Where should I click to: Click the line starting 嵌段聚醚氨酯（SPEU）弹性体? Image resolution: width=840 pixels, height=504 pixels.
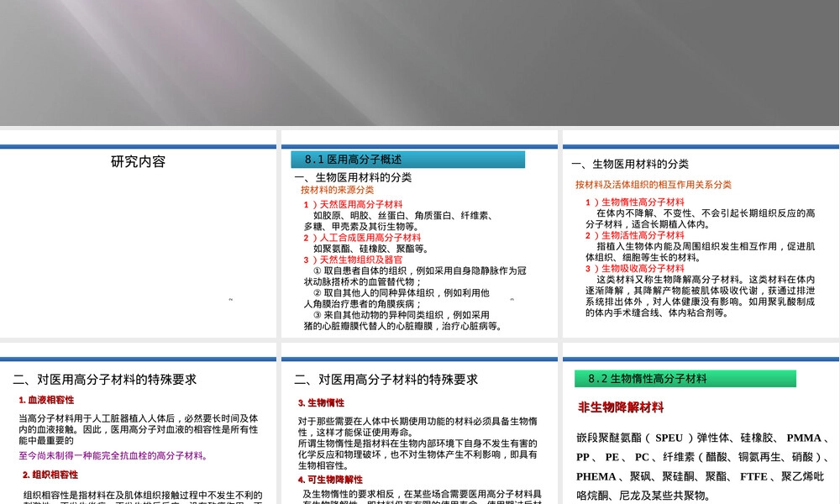pos(702,438)
